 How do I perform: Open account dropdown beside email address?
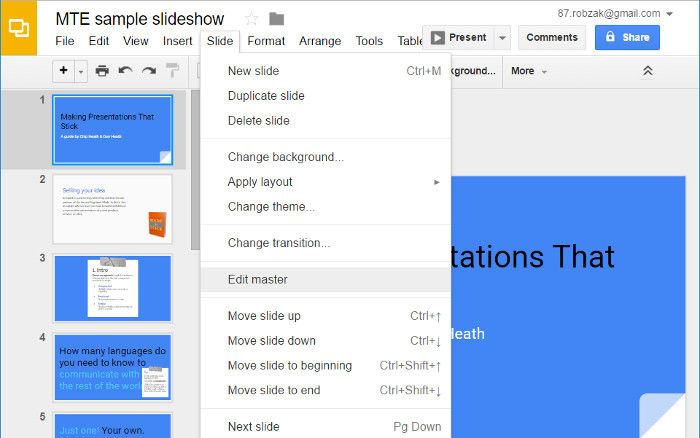670,14
